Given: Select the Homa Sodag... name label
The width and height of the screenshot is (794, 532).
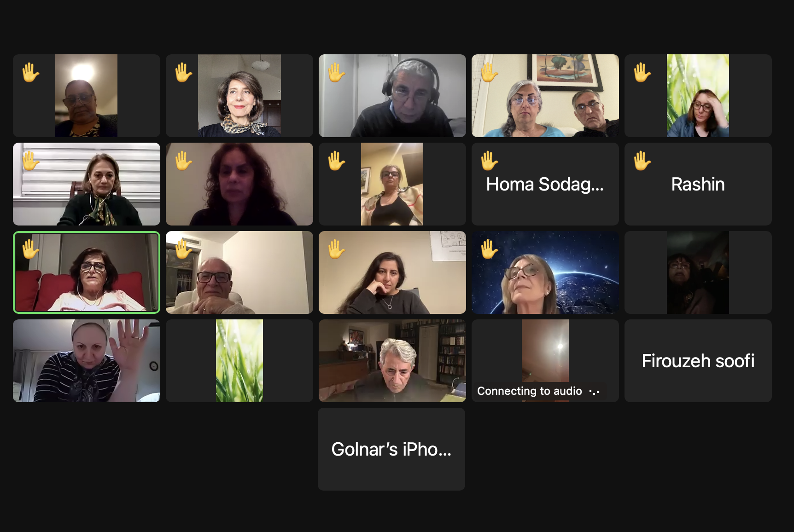Looking at the screenshot, I should 545,184.
